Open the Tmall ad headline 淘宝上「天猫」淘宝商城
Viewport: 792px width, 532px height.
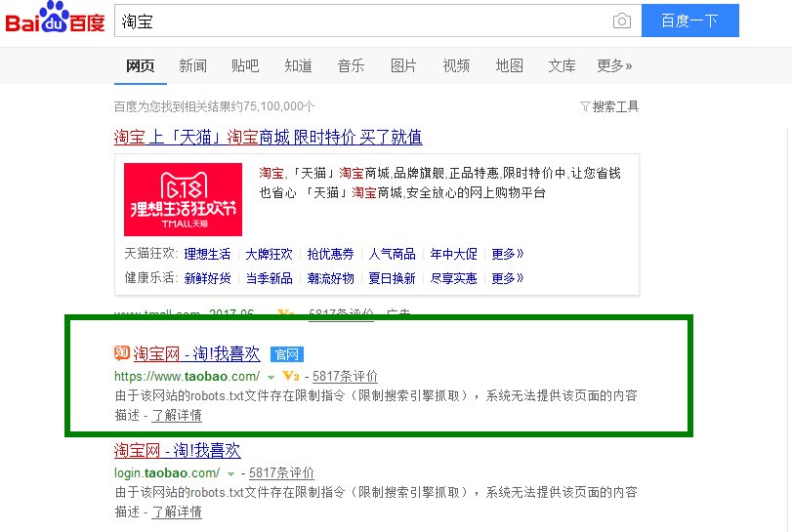click(269, 137)
